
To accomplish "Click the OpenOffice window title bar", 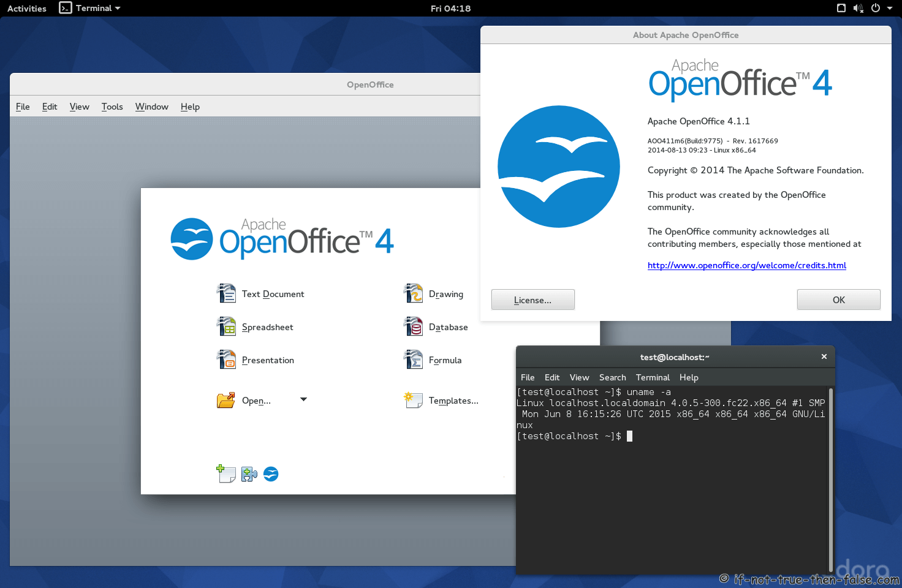I will coord(245,85).
